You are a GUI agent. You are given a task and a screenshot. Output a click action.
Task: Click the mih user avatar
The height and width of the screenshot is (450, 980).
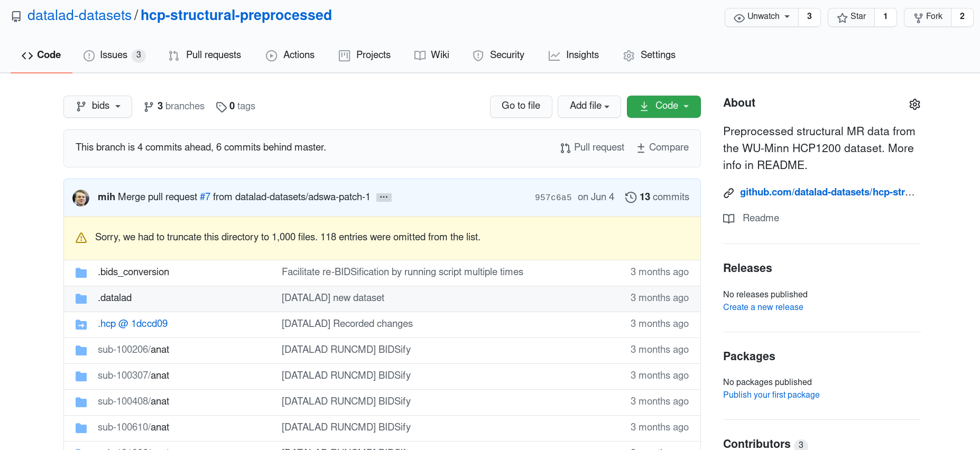pos(81,198)
